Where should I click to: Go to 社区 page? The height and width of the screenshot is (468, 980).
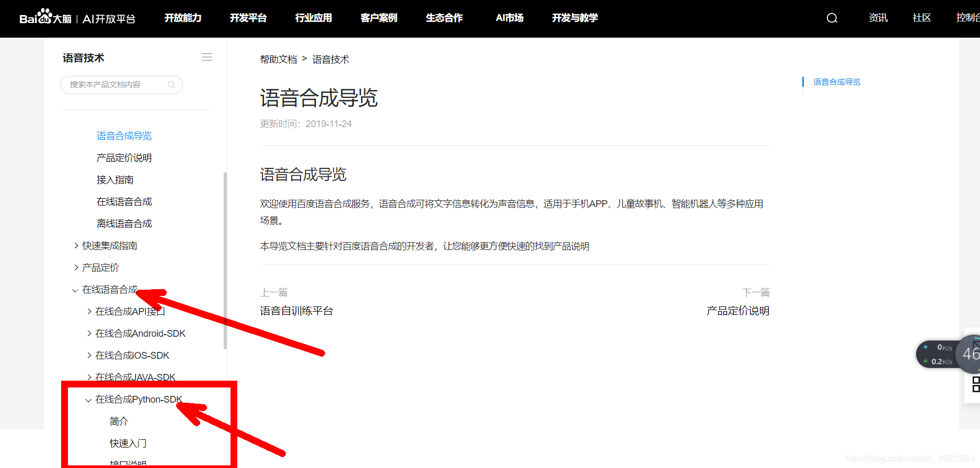[x=922, y=18]
